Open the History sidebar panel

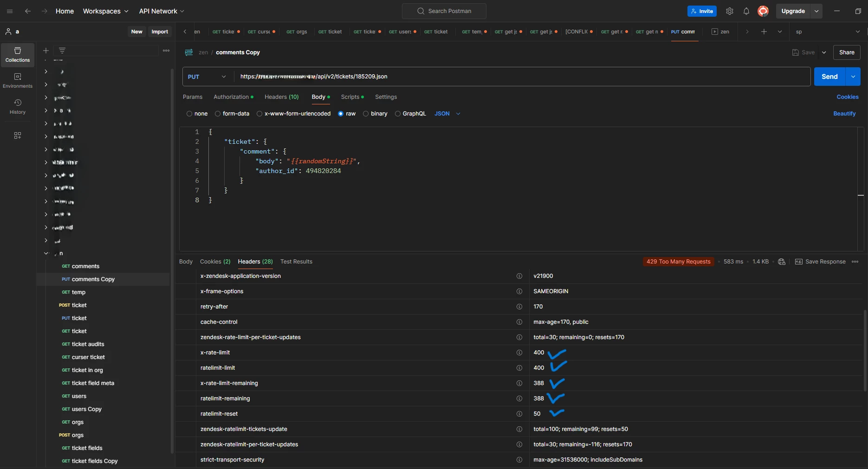[18, 107]
